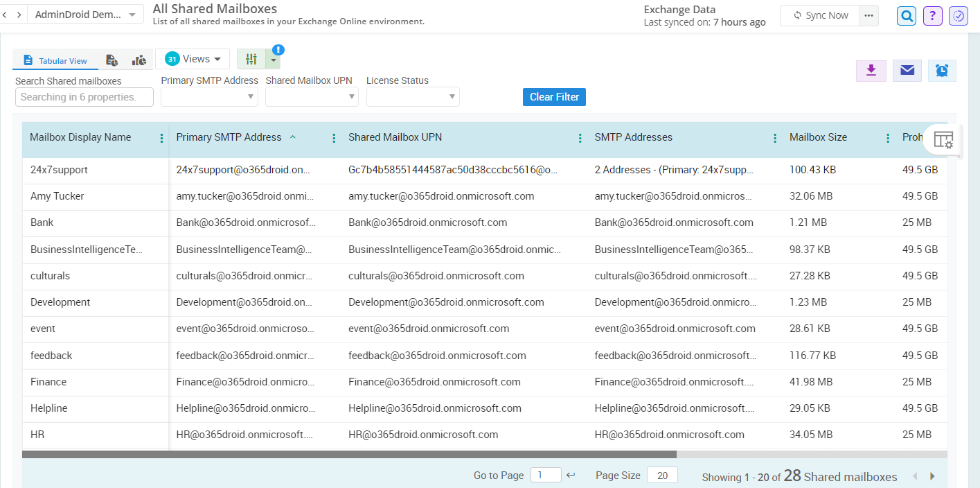Click the filter customization sliders icon
Viewport: 980px width, 488px height.
tap(251, 60)
